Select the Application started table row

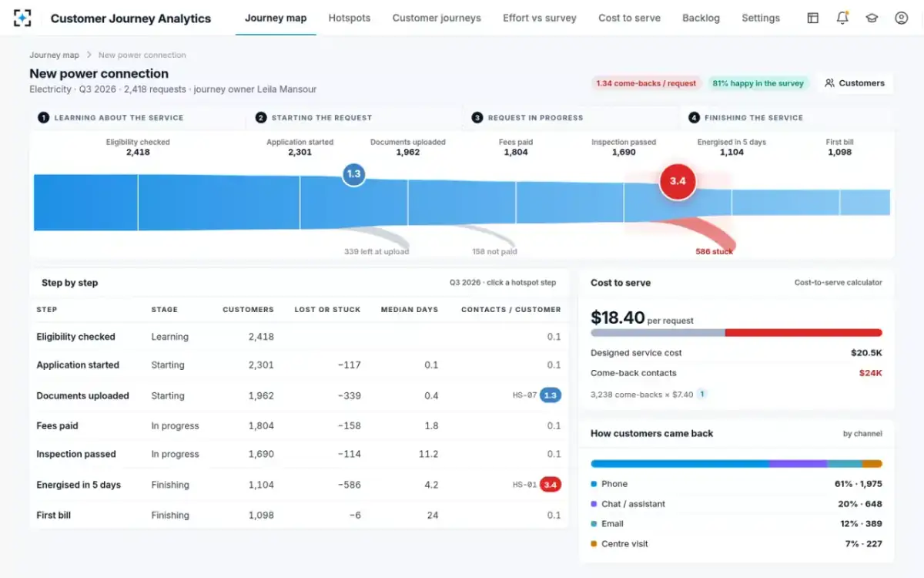click(299, 365)
